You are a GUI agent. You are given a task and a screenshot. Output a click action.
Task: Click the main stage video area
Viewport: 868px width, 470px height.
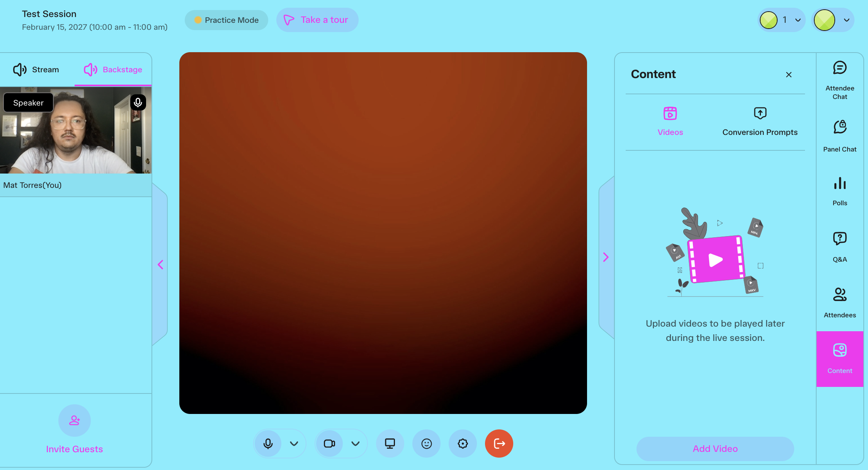coord(383,233)
